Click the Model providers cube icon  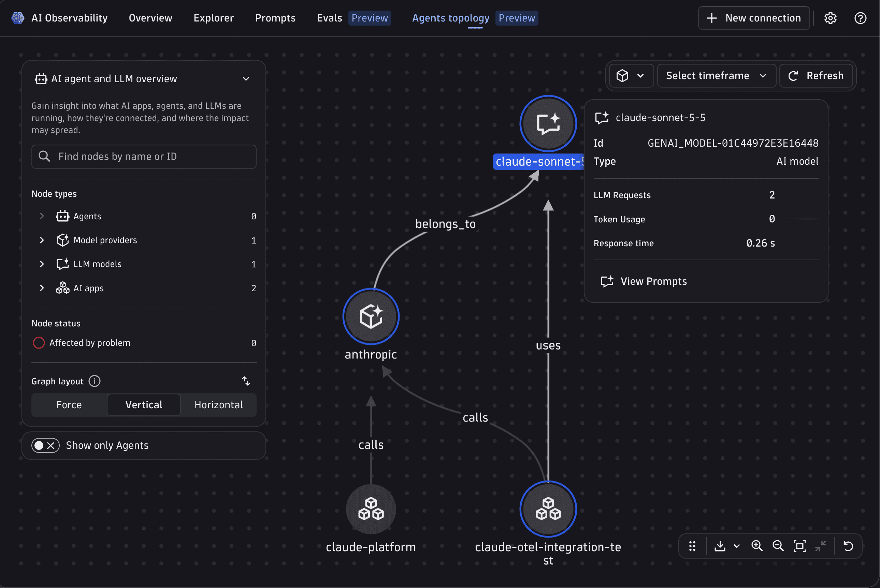(63, 240)
